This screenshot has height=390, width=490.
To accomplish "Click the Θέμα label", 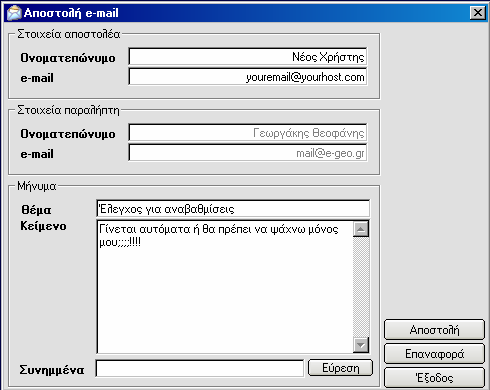I will (x=36, y=210).
